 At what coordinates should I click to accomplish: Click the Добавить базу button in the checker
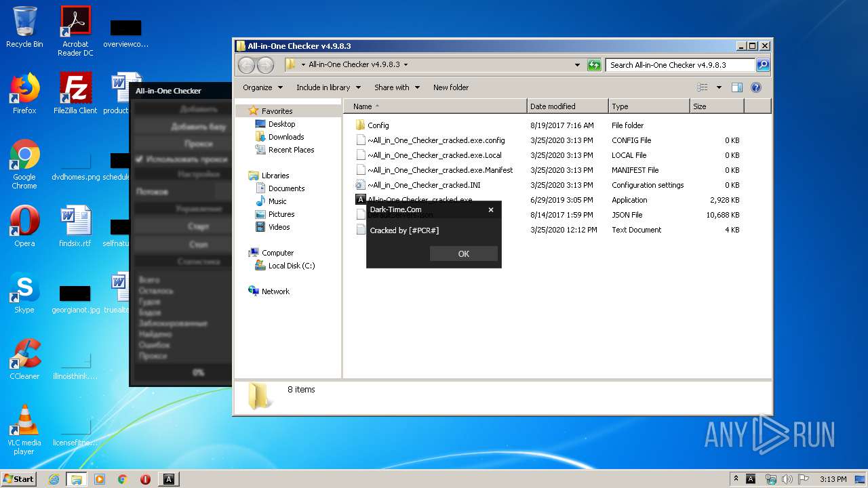pyautogui.click(x=199, y=126)
